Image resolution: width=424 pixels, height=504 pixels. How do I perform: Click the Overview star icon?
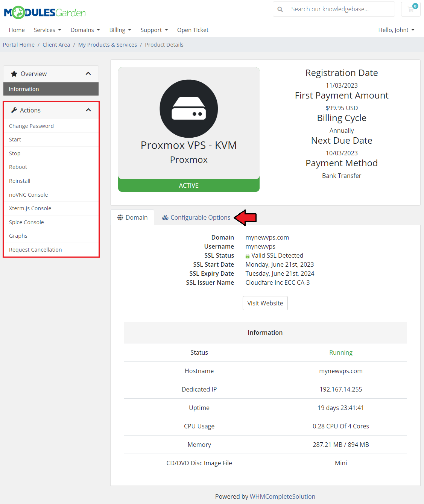[x=14, y=74]
